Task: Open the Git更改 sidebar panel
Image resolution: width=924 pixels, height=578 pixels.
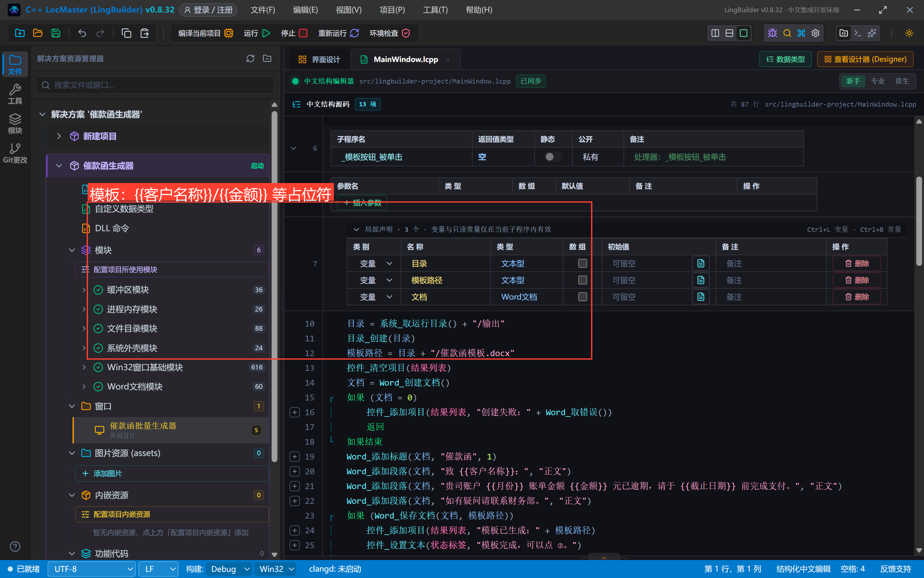Action: [15, 153]
